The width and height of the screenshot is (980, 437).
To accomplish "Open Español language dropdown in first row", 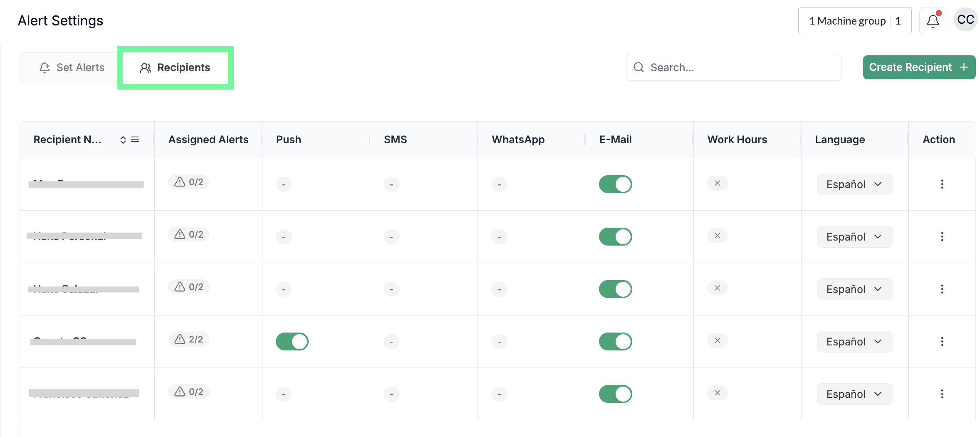I will (855, 184).
